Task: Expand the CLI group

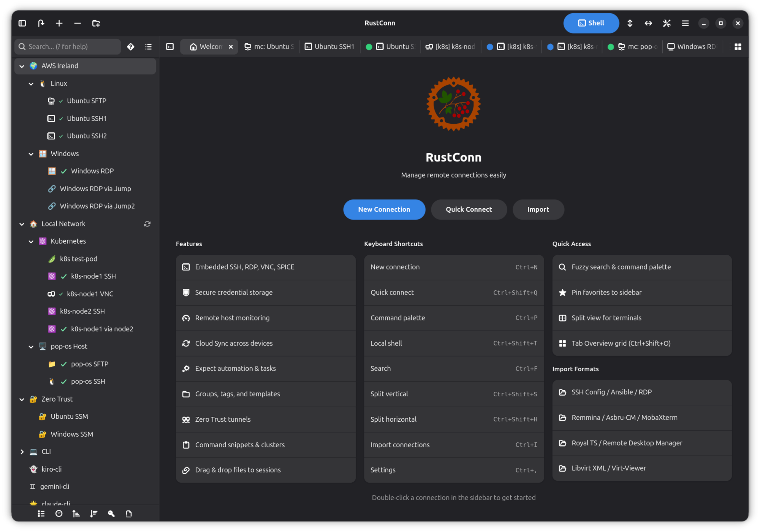Action: tap(22, 452)
